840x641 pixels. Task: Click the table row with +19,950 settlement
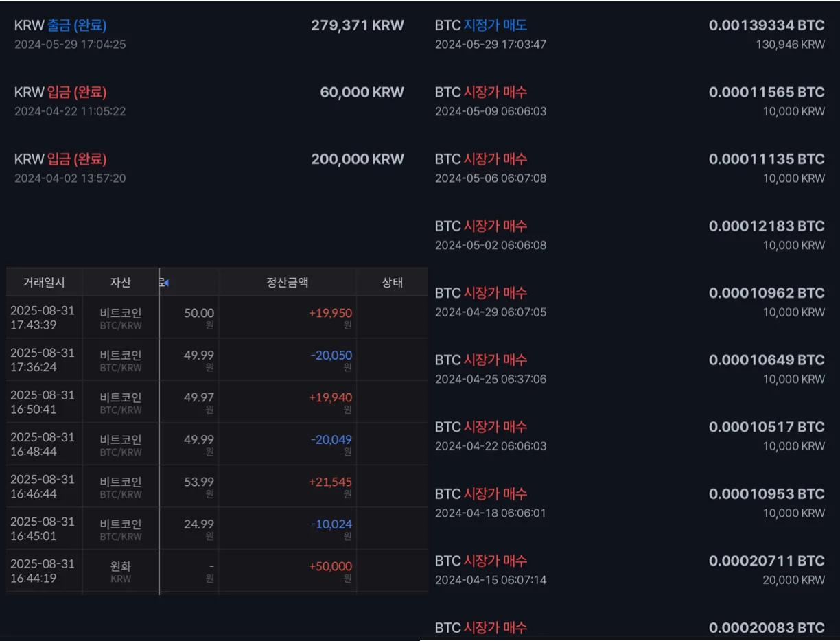click(217, 318)
